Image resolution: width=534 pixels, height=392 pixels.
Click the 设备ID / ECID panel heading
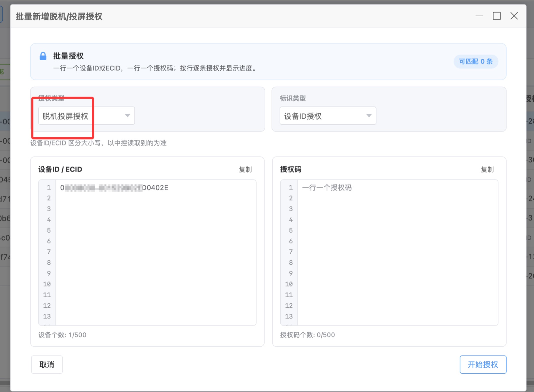coord(60,169)
